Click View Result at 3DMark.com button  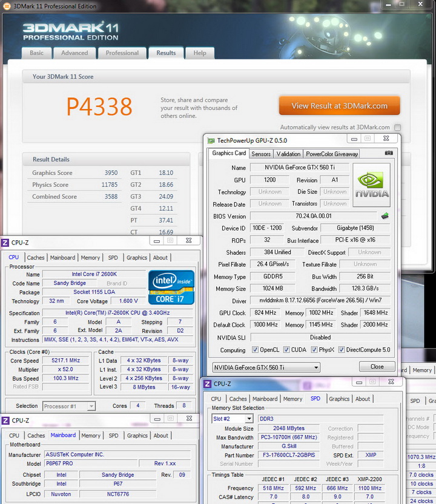point(340,106)
